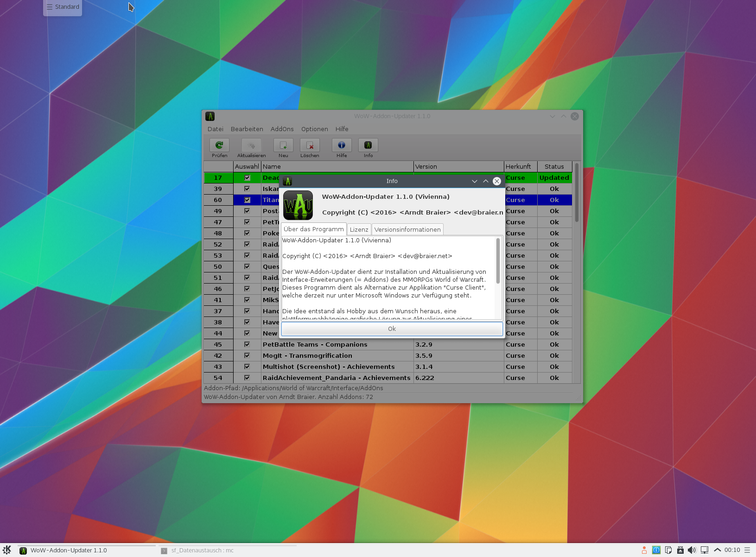Viewport: 756px width, 557px height.
Task: Click the Aktualisieren toolbar icon
Action: 251,145
